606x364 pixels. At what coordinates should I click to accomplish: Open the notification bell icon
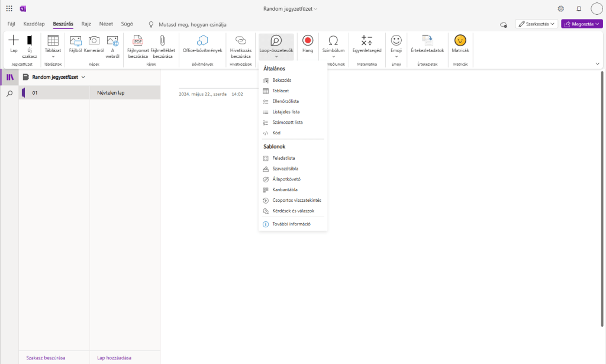579,9
